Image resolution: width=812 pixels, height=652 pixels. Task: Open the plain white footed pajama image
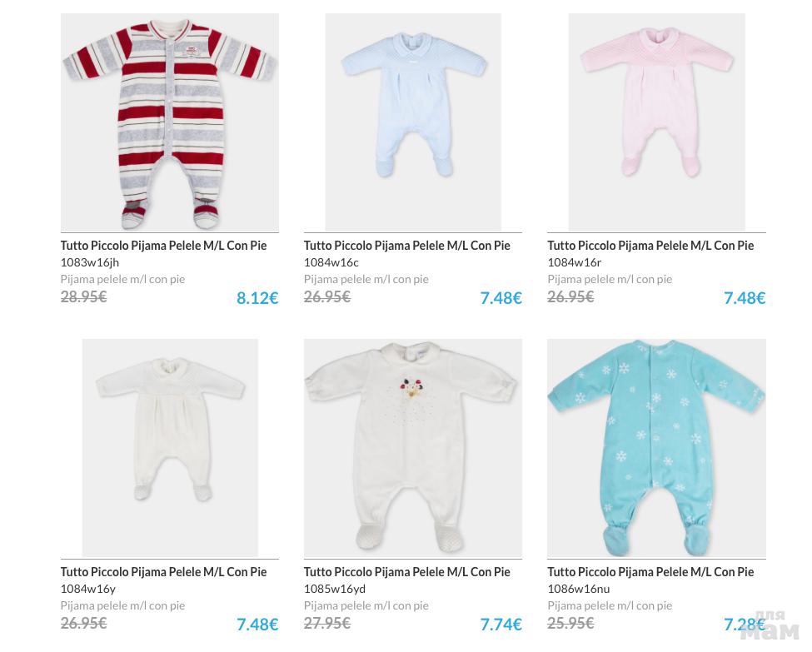click(170, 448)
